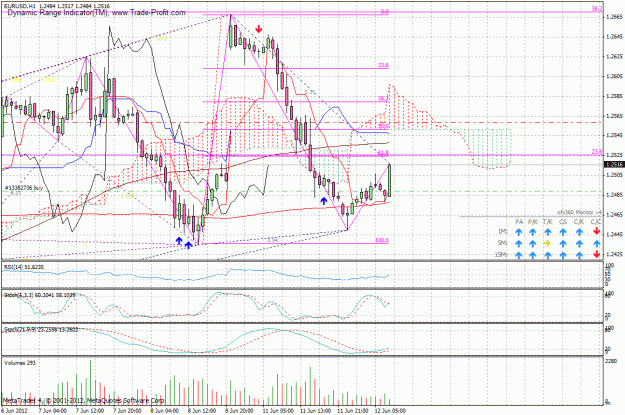Click the 15M row P/K up arrow
625x415 pixels.
[533, 255]
